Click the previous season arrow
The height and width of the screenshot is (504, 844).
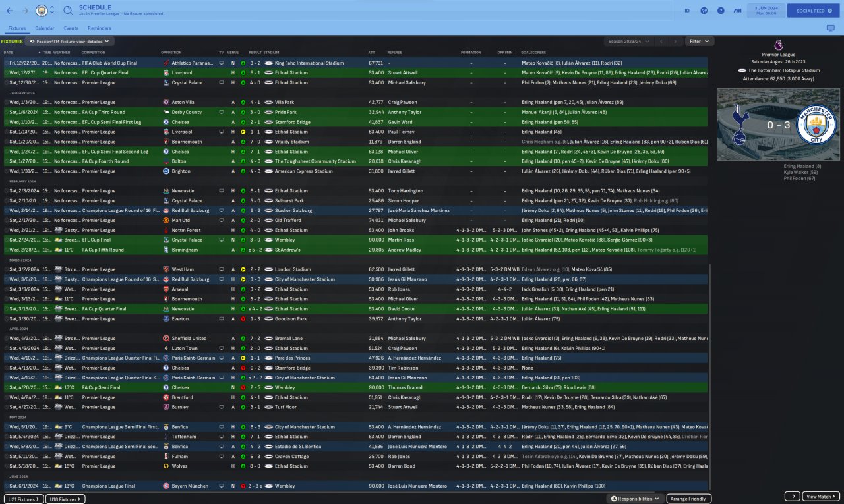pos(661,41)
